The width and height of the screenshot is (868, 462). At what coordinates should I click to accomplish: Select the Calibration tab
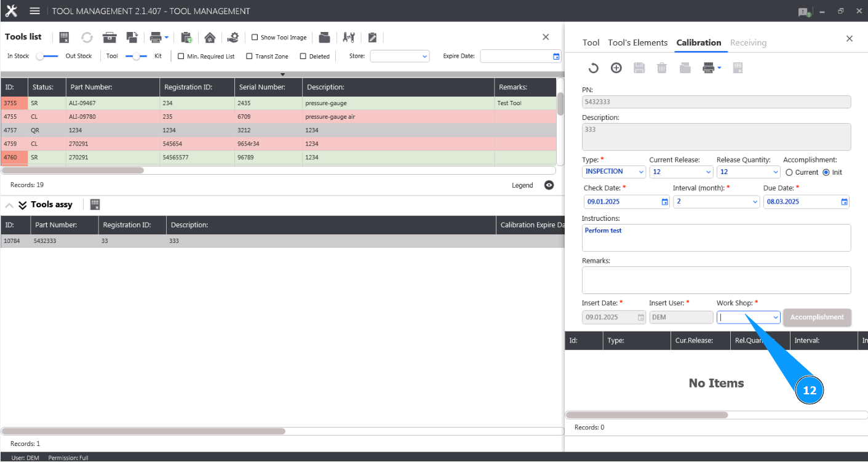tap(698, 42)
